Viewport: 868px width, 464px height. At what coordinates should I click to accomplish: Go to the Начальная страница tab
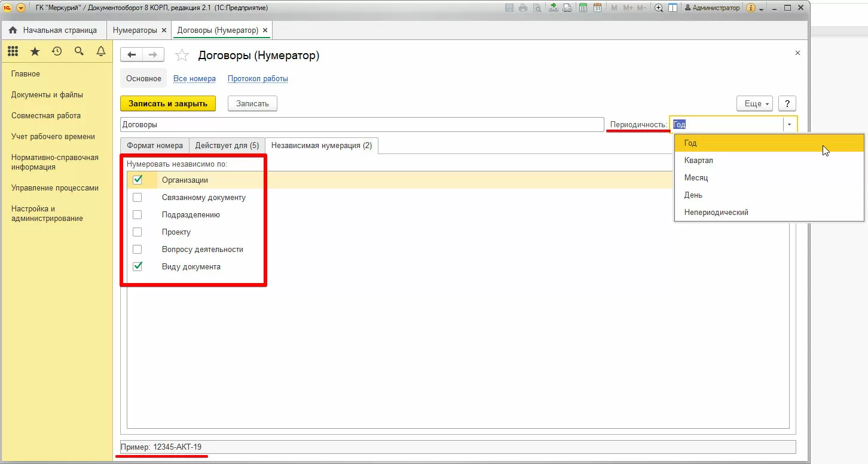coord(54,30)
